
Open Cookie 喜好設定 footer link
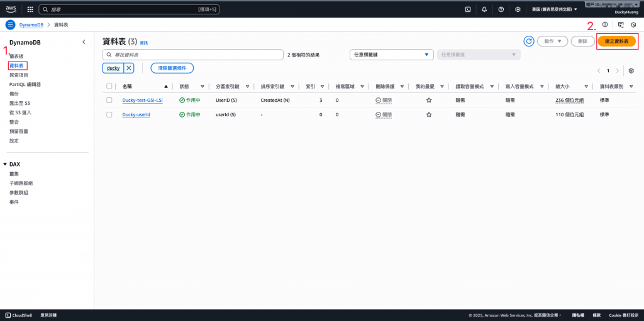pyautogui.click(x=623, y=315)
